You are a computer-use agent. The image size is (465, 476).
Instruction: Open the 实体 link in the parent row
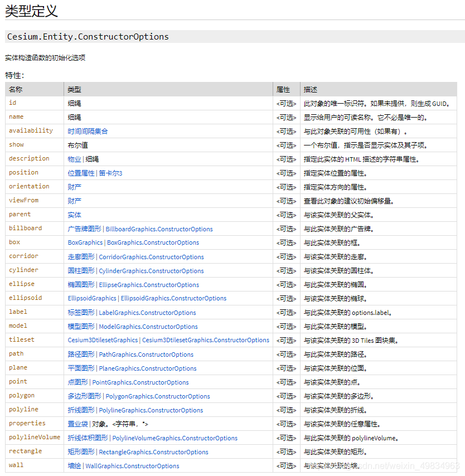point(74,214)
